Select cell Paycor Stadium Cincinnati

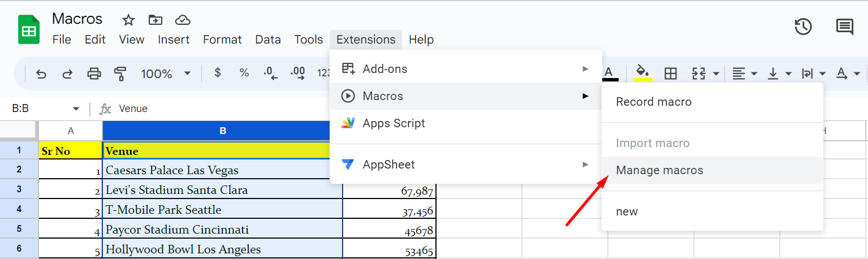click(223, 229)
